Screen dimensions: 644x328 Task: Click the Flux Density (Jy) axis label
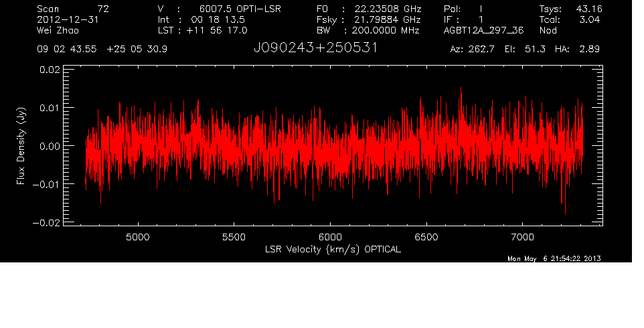[21, 146]
